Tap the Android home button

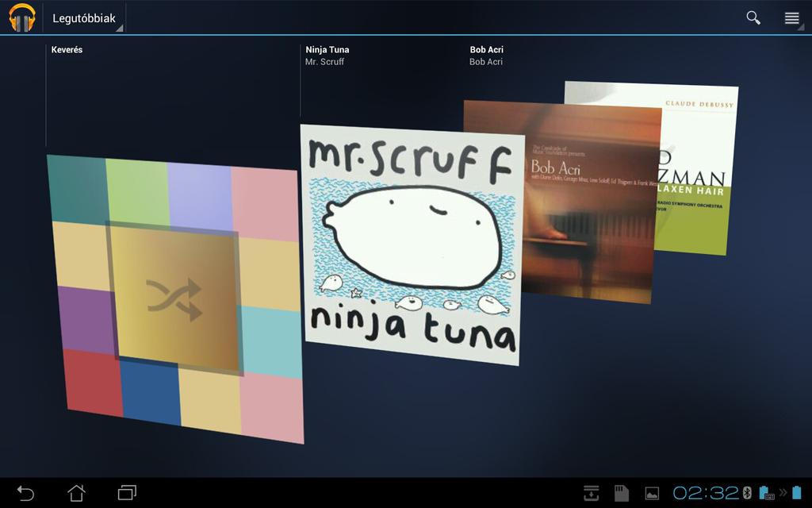point(76,493)
